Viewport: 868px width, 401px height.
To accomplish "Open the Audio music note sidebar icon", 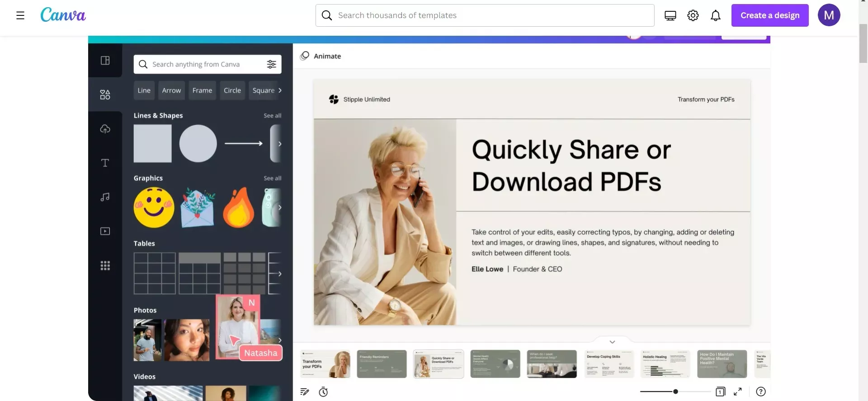I will click(x=105, y=197).
